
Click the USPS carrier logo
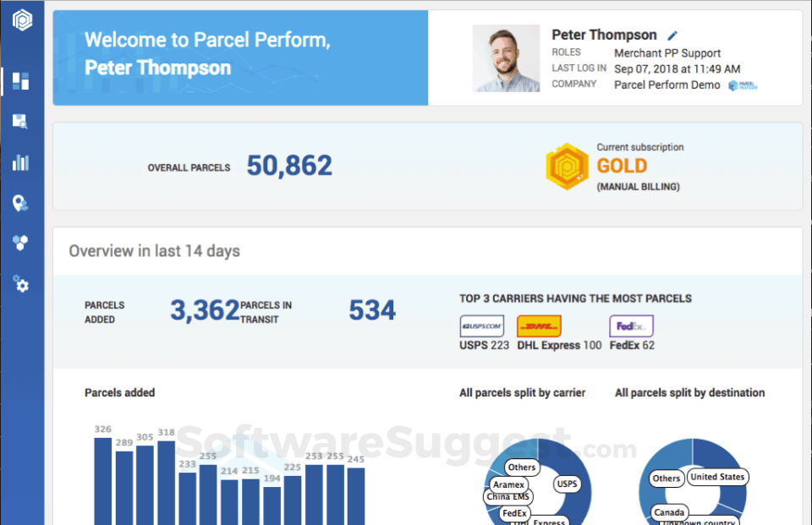(x=481, y=326)
